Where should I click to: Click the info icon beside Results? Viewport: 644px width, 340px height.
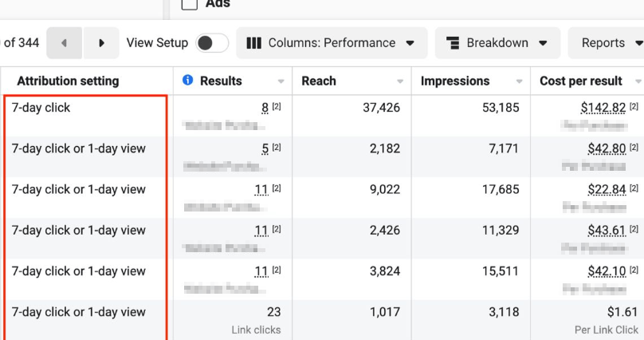[x=188, y=81]
